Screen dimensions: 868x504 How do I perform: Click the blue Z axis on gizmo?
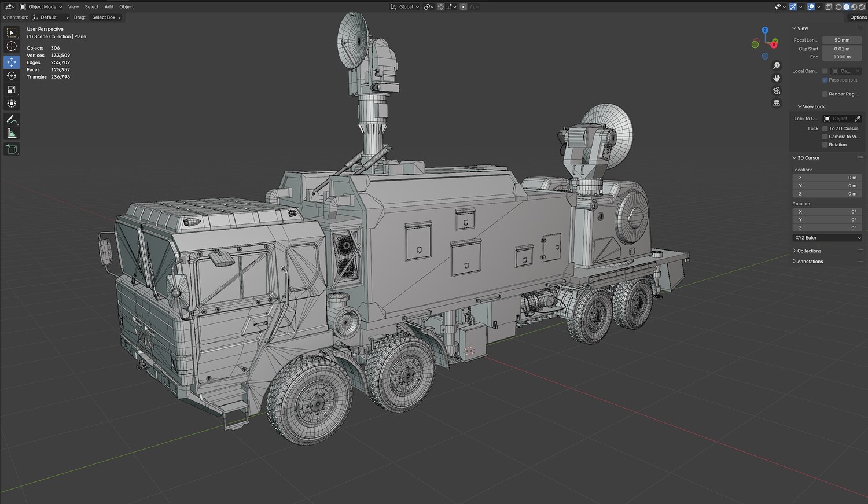coord(765,30)
